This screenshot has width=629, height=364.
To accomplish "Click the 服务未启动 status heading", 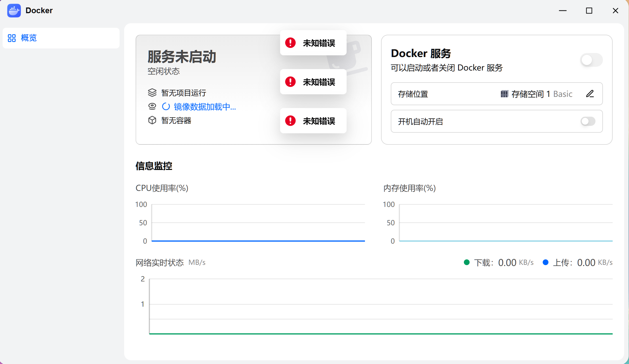I will pos(182,56).
